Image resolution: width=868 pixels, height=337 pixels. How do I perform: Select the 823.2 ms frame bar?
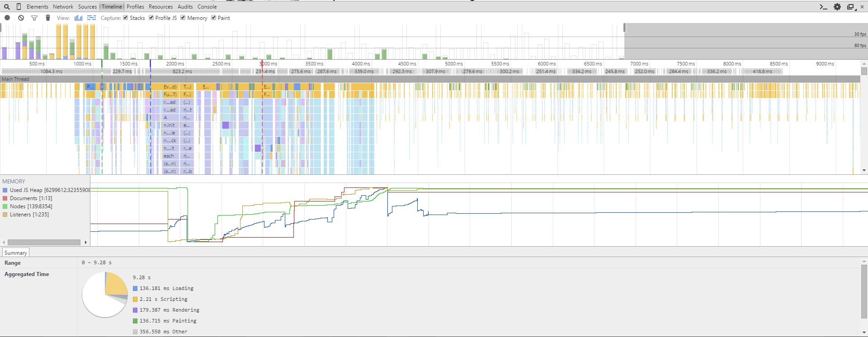coord(182,71)
